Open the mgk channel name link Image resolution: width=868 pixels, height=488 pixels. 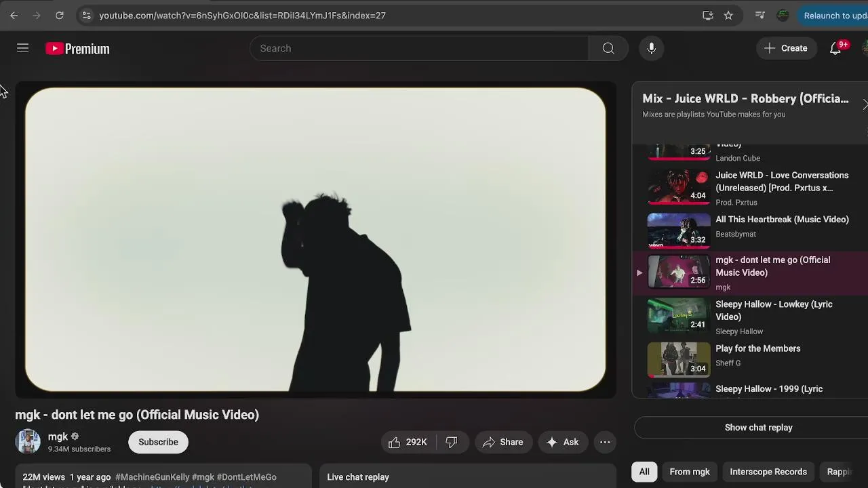[x=58, y=436]
